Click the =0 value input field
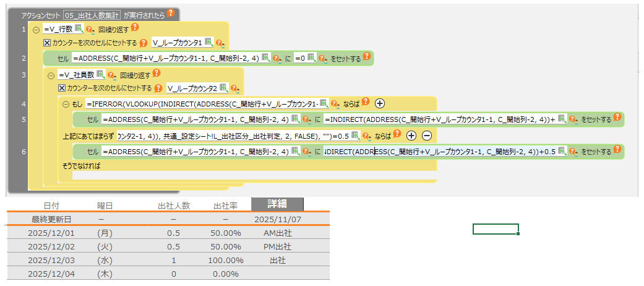This screenshot has height=286, width=644. pos(300,58)
